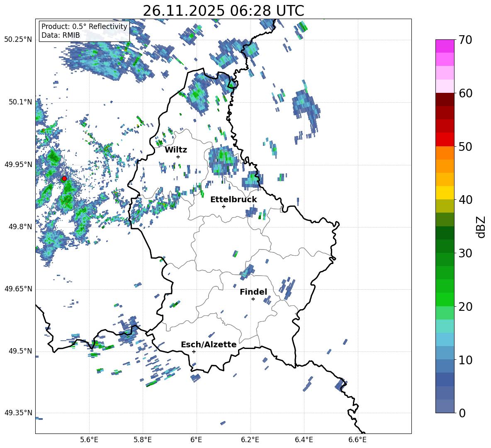
Task: Click the title 26.11.2025 06:28 UTC
Action: [224, 11]
